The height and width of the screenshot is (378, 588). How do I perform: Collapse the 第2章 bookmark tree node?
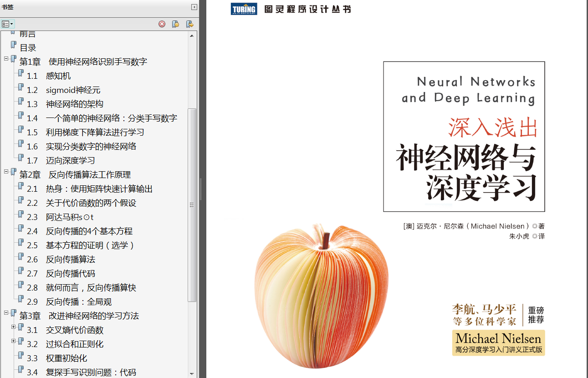click(6, 171)
